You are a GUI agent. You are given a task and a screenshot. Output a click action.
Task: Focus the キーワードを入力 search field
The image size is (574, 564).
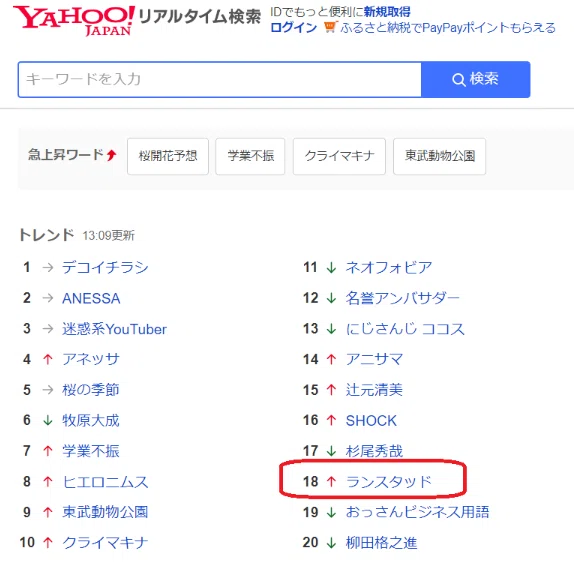click(x=220, y=79)
